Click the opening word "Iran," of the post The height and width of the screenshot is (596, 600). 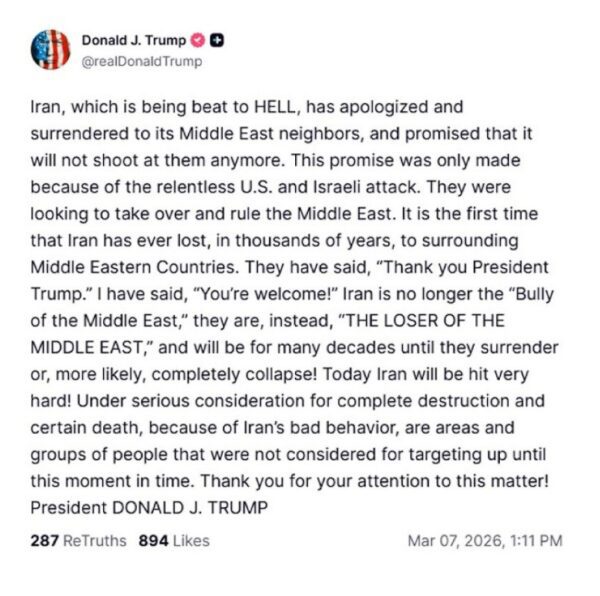point(46,105)
